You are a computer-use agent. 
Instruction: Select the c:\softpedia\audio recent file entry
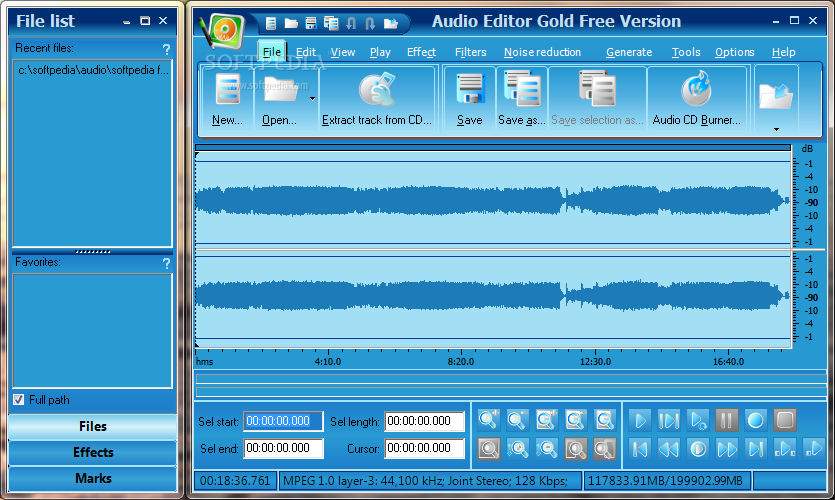(x=93, y=70)
